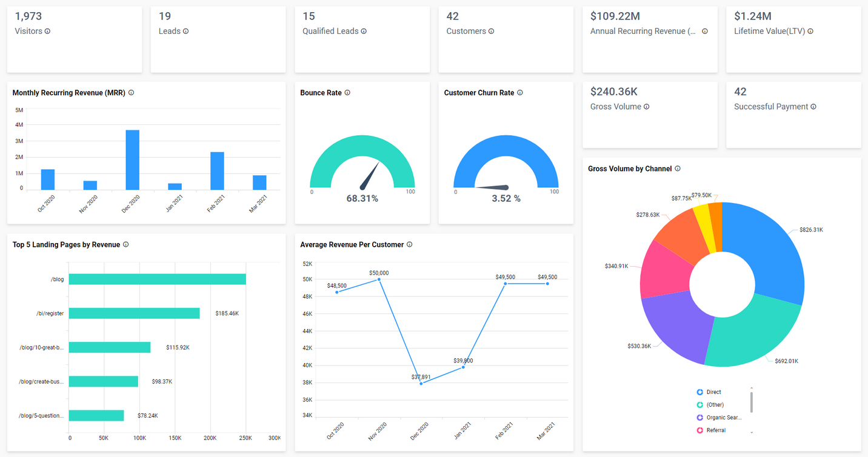Click the Bounce Rate info icon
Image resolution: width=868 pixels, height=457 pixels.
point(347,93)
